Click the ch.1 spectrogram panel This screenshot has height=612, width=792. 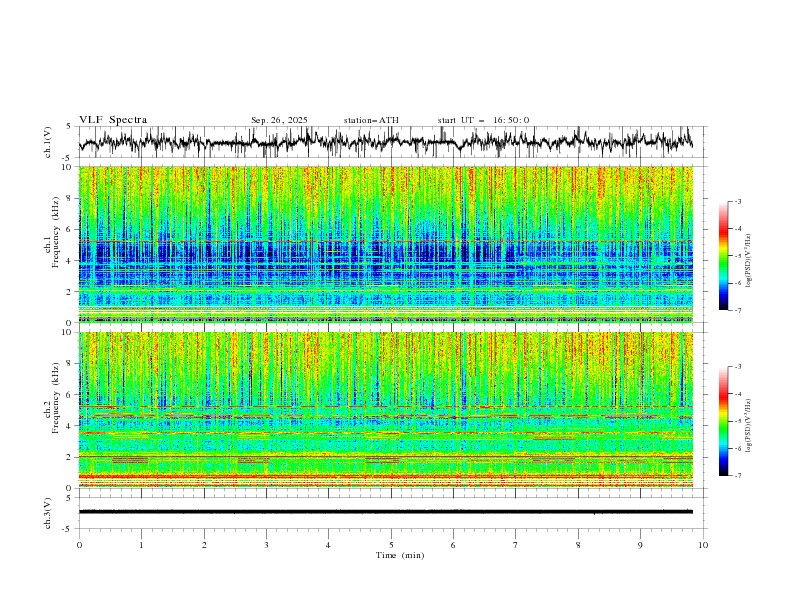(385, 244)
